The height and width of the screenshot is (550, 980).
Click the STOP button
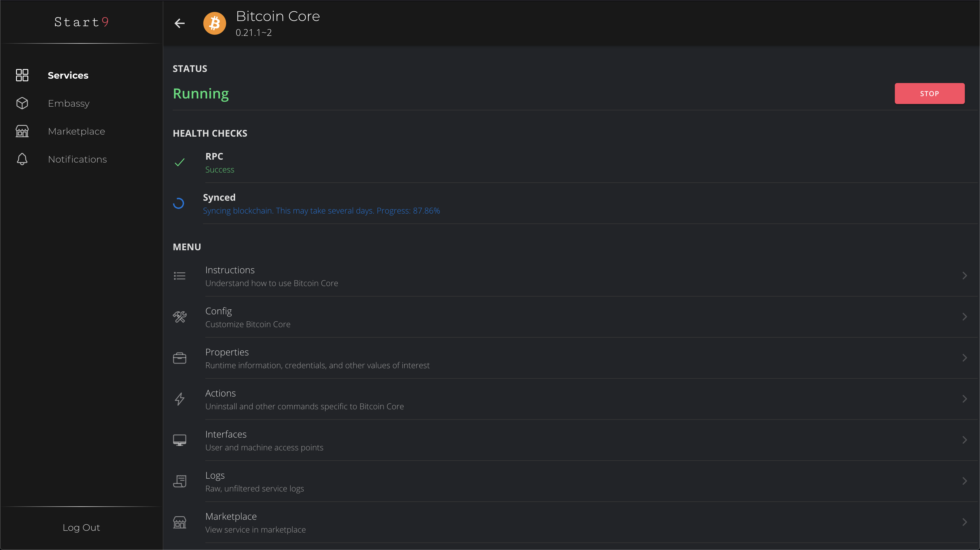coord(930,94)
